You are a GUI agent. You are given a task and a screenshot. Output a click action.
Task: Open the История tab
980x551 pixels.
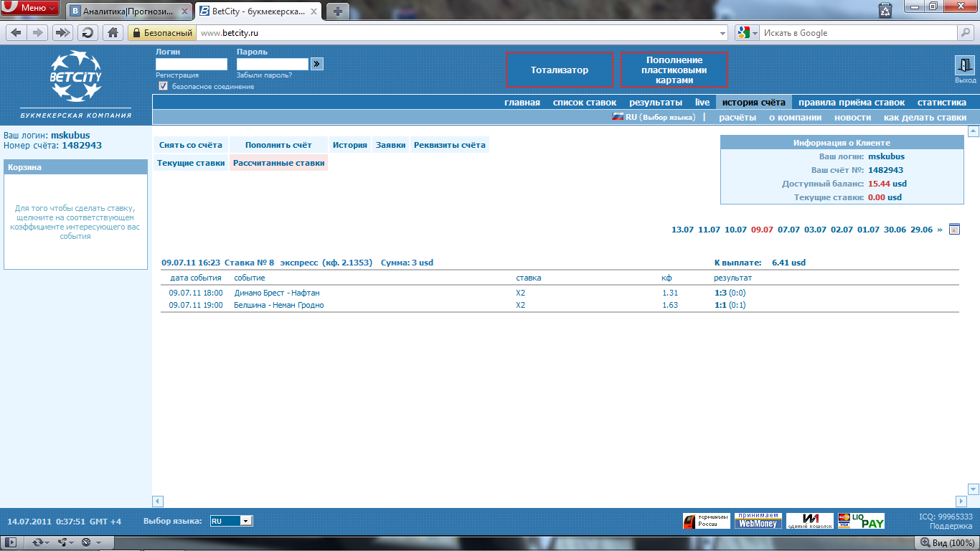coord(350,145)
